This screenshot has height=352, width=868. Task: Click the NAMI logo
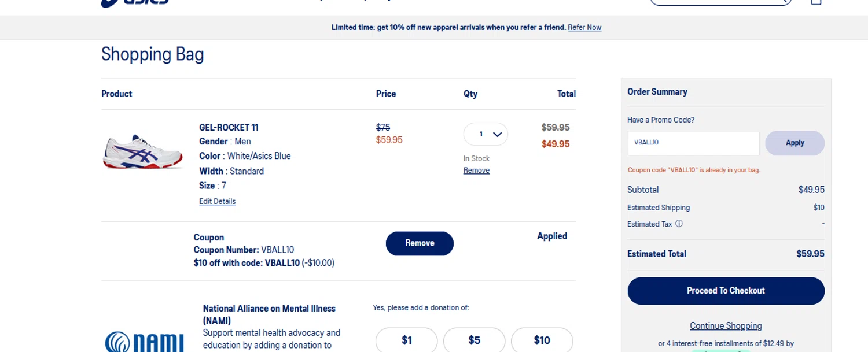click(x=144, y=342)
